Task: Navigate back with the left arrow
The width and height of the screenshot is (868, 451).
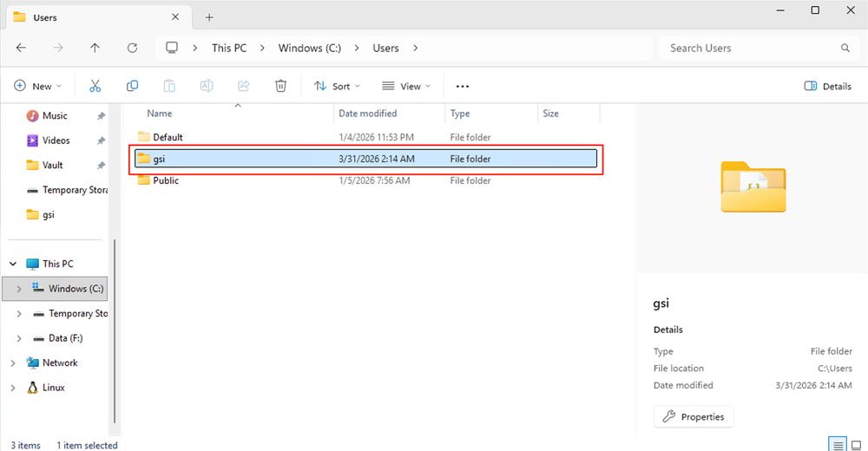Action: point(22,49)
